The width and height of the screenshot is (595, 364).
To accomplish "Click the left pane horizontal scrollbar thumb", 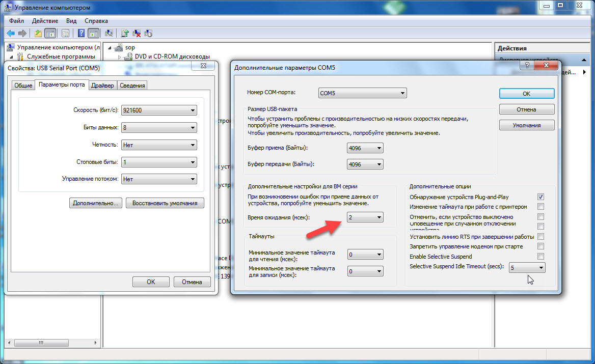I will point(41,343).
